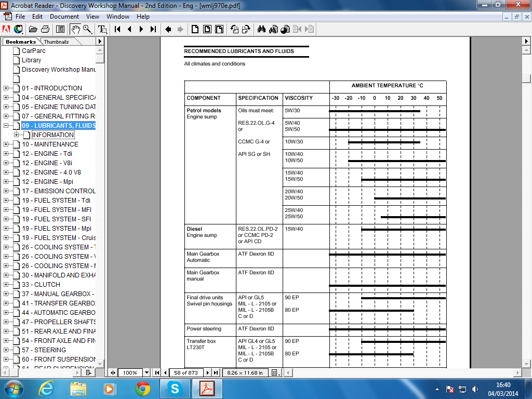The width and height of the screenshot is (532, 399).
Task: Show Search Results icon
Action: point(285,29)
